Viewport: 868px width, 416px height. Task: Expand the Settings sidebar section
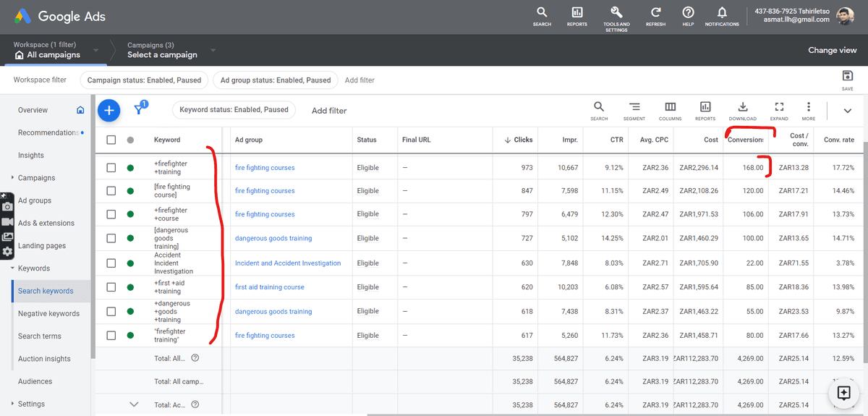(x=12, y=404)
